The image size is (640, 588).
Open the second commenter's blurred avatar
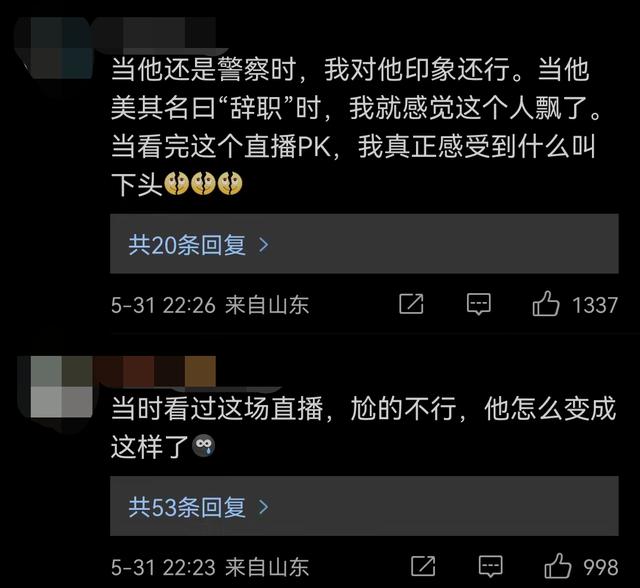click(x=61, y=387)
